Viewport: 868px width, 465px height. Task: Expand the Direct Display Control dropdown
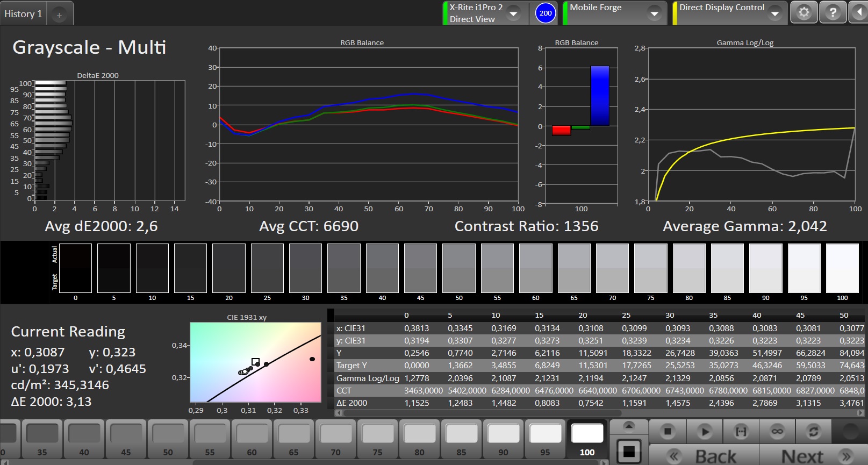coord(774,13)
